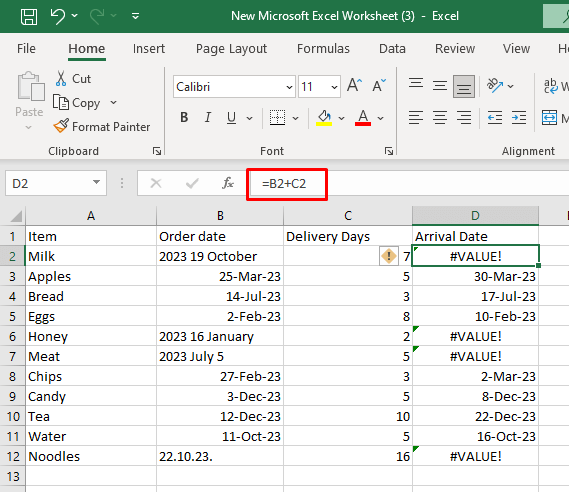Select the Format Painter tool
This screenshot has width=569, height=492.
pyautogui.click(x=101, y=127)
